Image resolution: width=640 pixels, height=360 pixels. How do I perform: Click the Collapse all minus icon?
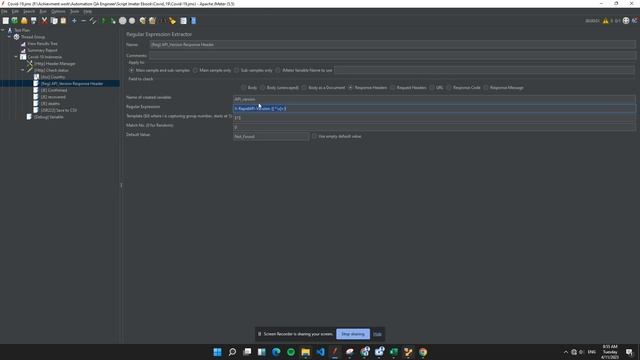[x=84, y=20]
